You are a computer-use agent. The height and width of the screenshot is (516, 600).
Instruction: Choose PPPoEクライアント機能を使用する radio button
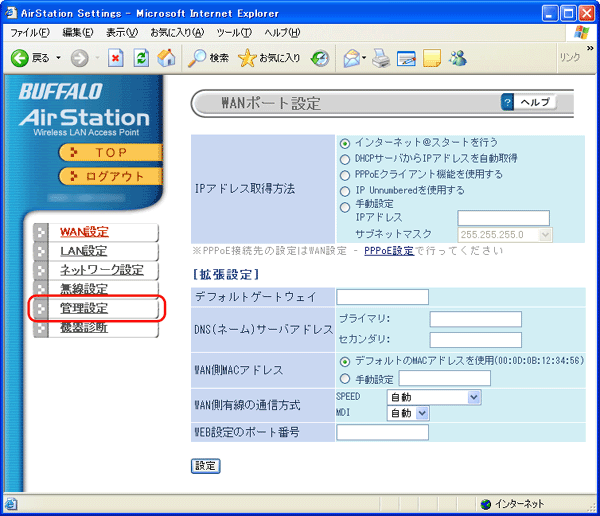(x=346, y=174)
